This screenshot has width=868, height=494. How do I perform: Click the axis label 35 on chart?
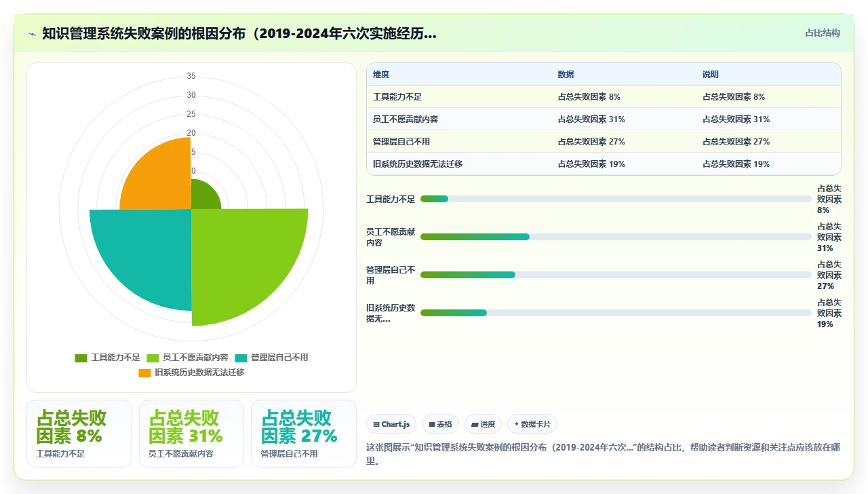[x=191, y=76]
